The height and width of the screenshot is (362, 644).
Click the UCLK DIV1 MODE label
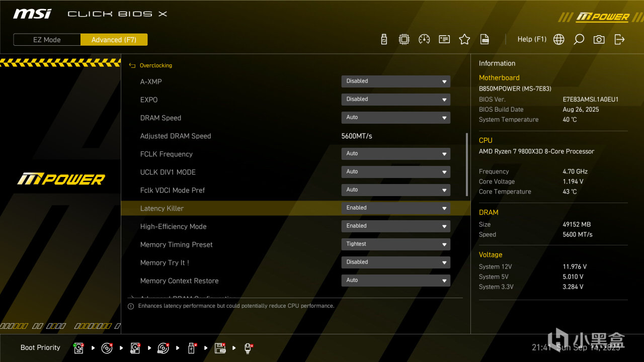168,172
